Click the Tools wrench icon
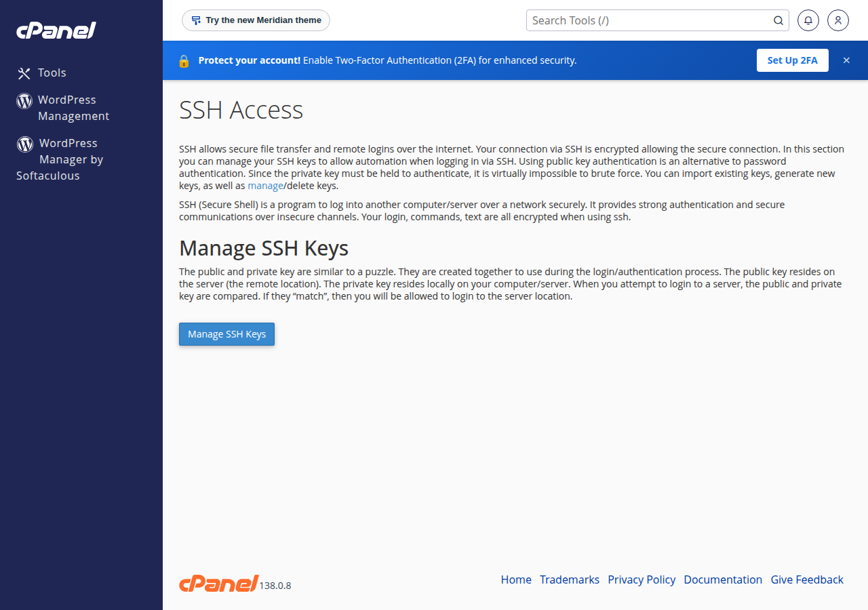Screen dimensions: 868x610 tap(24, 73)
